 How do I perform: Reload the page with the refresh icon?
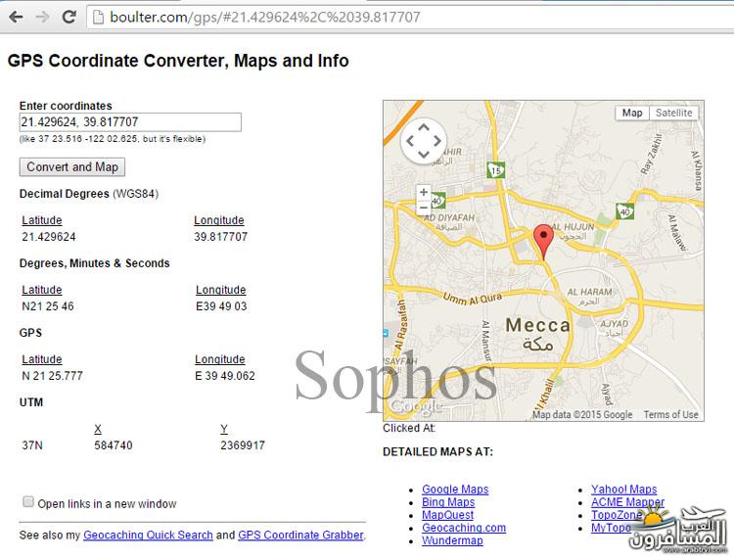[x=69, y=18]
